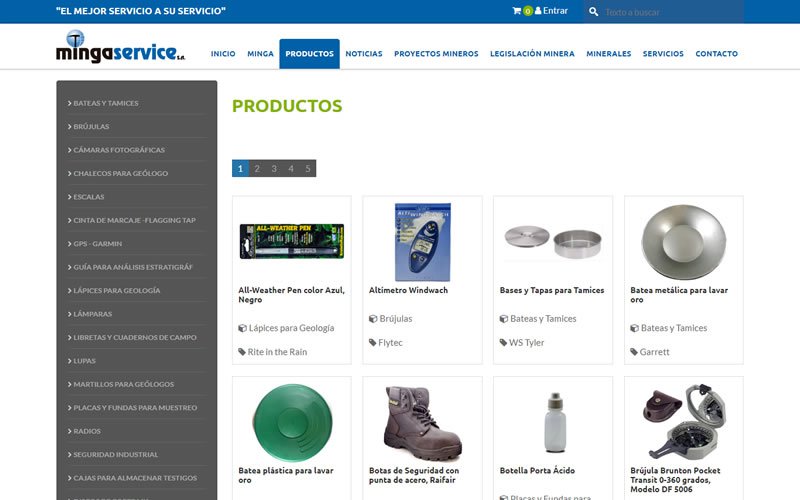Click the shopping cart icon
Screen dimensions: 800x500
tap(516, 11)
